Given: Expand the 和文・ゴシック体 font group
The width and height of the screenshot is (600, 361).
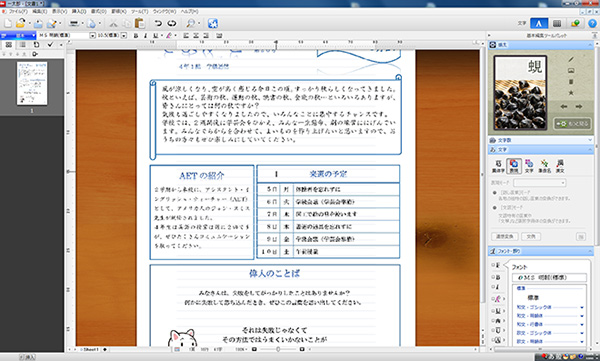Looking at the screenshot, I should pyautogui.click(x=582, y=307).
